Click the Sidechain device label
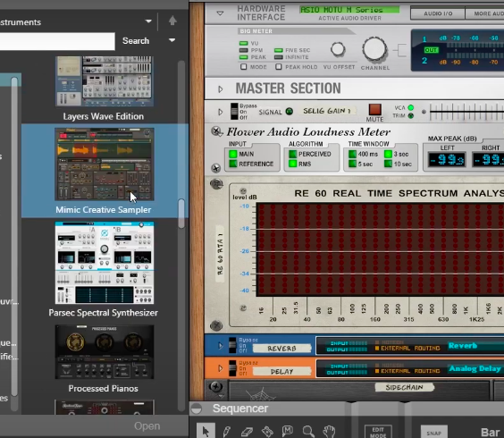This screenshot has height=438, width=504. 404,388
